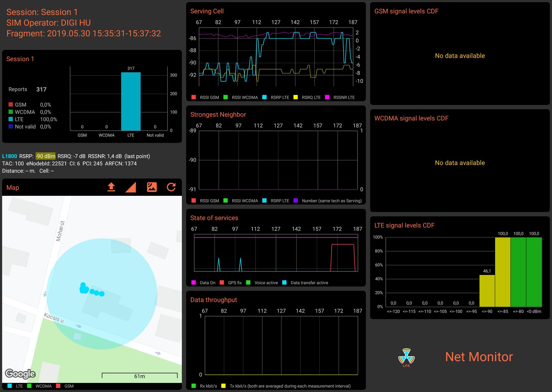Click the cyan measurement dots on map

click(x=92, y=290)
